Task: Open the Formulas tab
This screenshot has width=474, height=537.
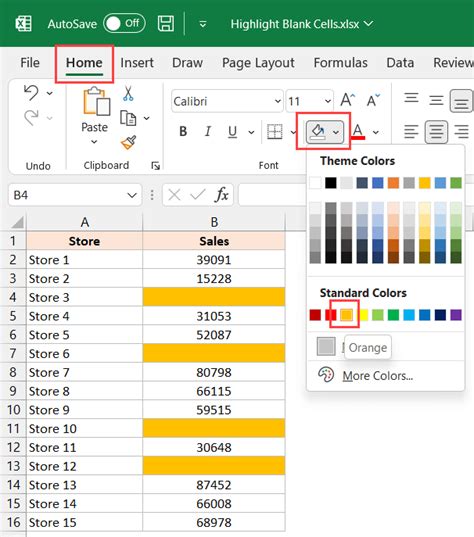Action: point(340,63)
